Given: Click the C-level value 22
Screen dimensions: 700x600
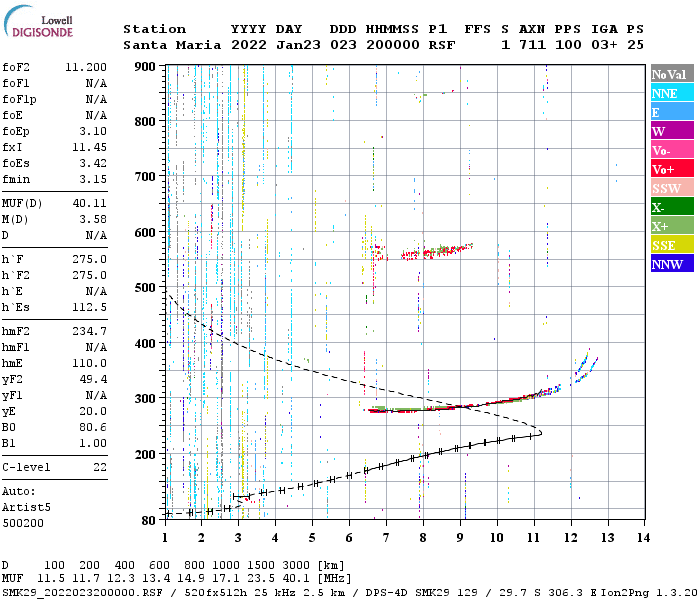Looking at the screenshot, I should click(x=100, y=467).
